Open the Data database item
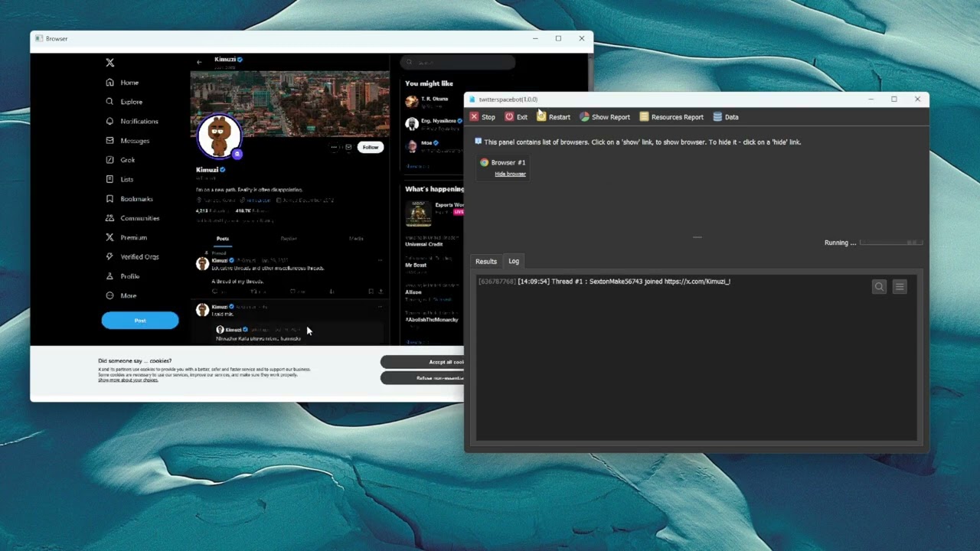Image resolution: width=980 pixels, height=551 pixels. [x=726, y=117]
